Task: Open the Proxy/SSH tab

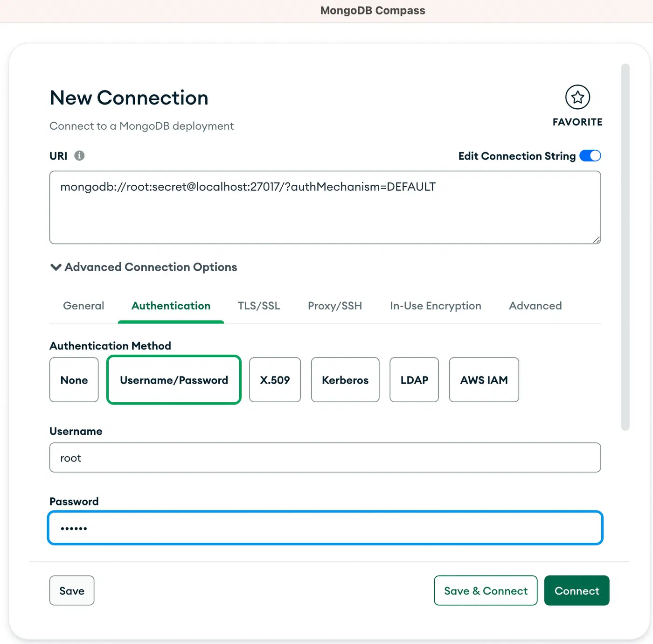Action: point(335,306)
